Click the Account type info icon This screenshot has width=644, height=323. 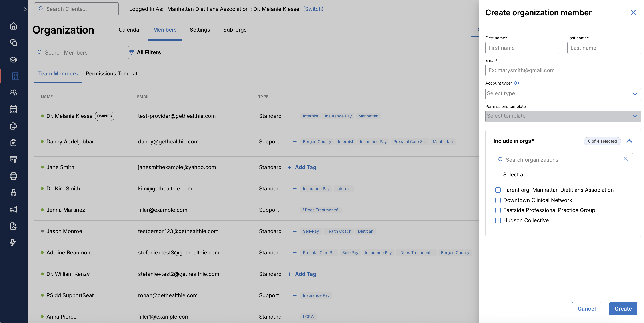click(x=516, y=83)
